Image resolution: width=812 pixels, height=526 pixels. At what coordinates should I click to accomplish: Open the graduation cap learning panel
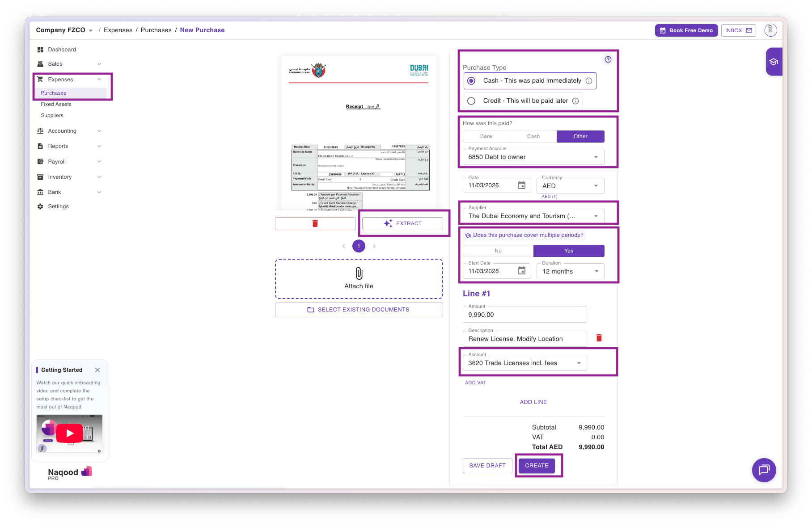[774, 62]
